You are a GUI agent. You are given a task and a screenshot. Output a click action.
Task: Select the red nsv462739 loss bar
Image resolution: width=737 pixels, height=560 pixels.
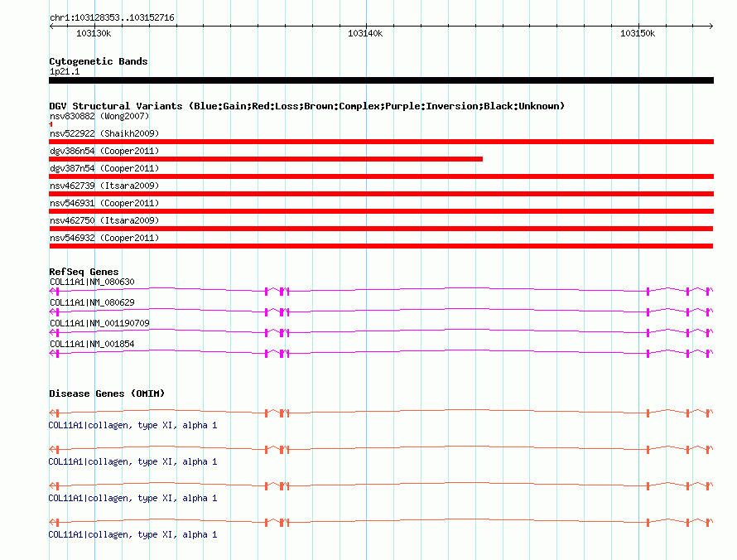381,194
